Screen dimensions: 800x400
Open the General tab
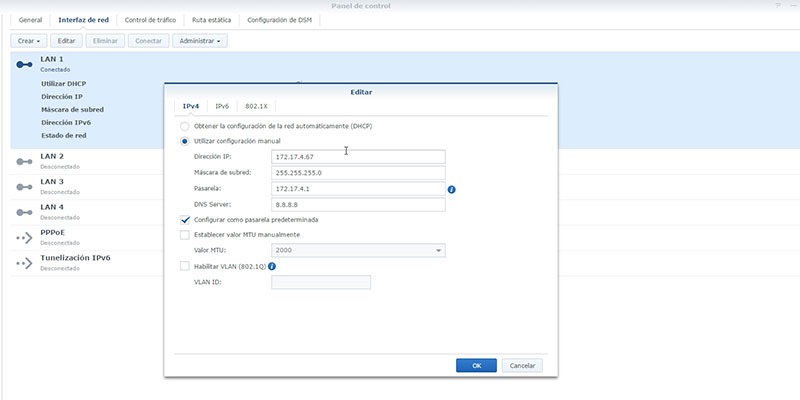pyautogui.click(x=30, y=20)
